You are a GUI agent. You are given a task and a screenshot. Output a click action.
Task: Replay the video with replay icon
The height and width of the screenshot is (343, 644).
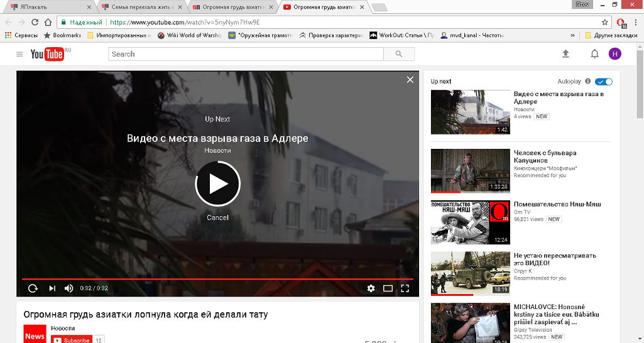tap(33, 288)
